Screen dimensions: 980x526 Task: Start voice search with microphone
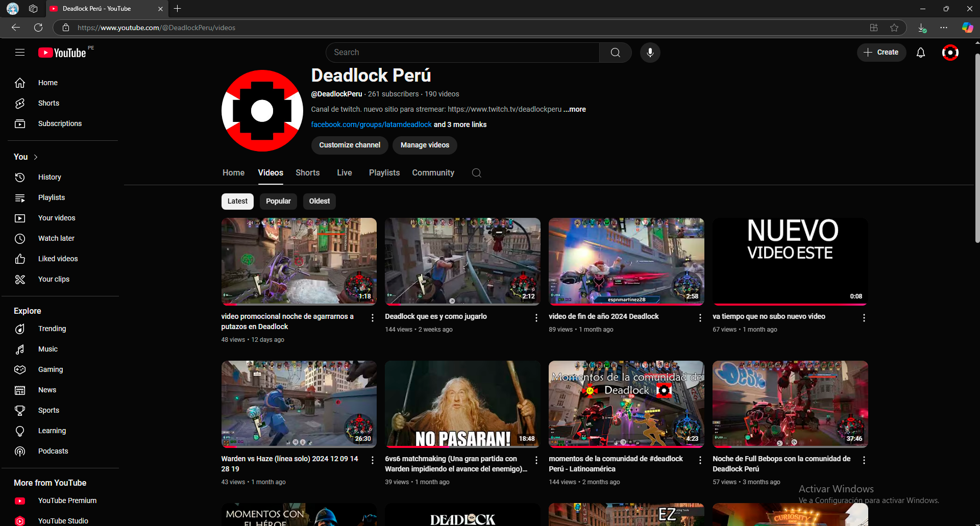(650, 53)
